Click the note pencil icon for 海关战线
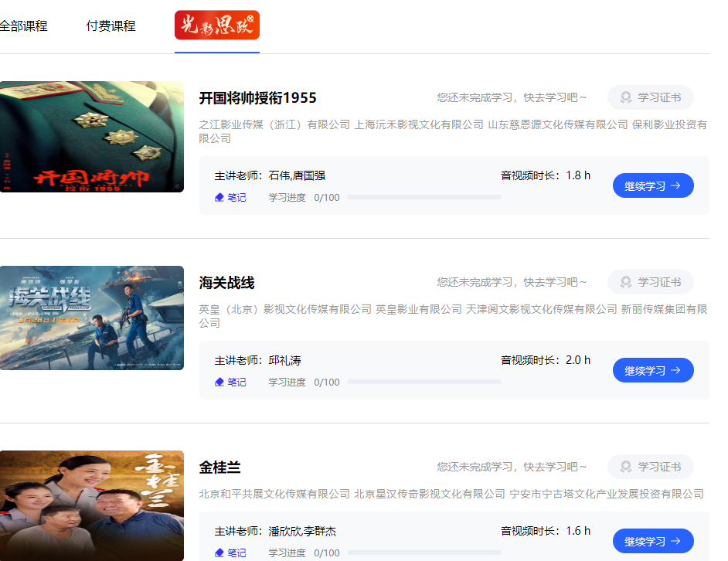Image resolution: width=728 pixels, height=561 pixels. click(x=219, y=382)
